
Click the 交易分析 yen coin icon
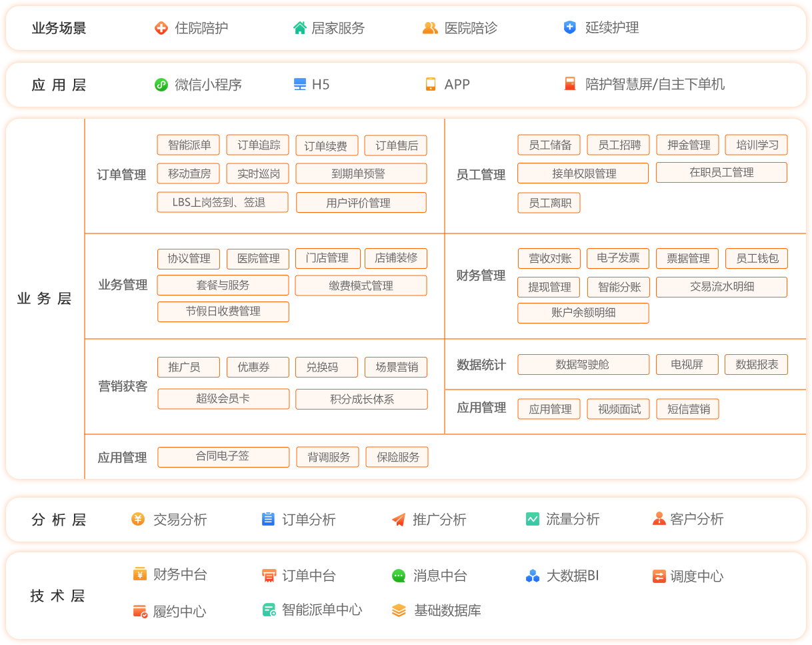(138, 519)
